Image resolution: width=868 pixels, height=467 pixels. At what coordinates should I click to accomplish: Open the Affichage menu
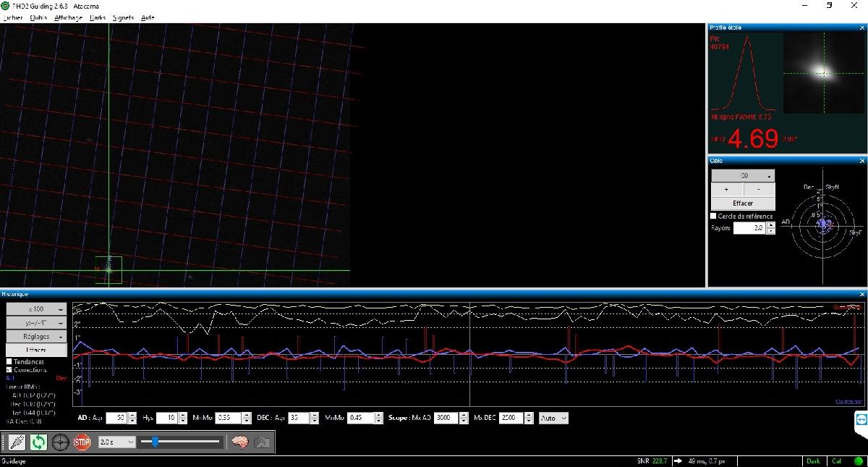click(x=69, y=17)
